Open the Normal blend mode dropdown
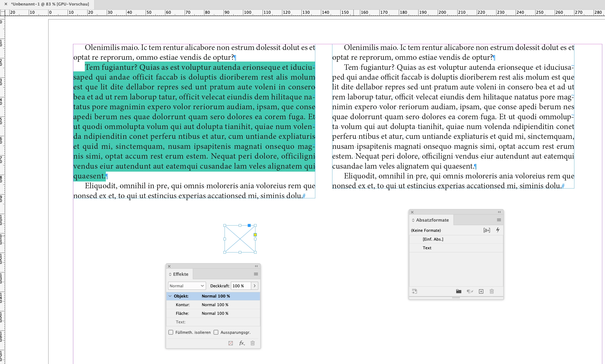This screenshot has height=364, width=605. pyautogui.click(x=187, y=286)
